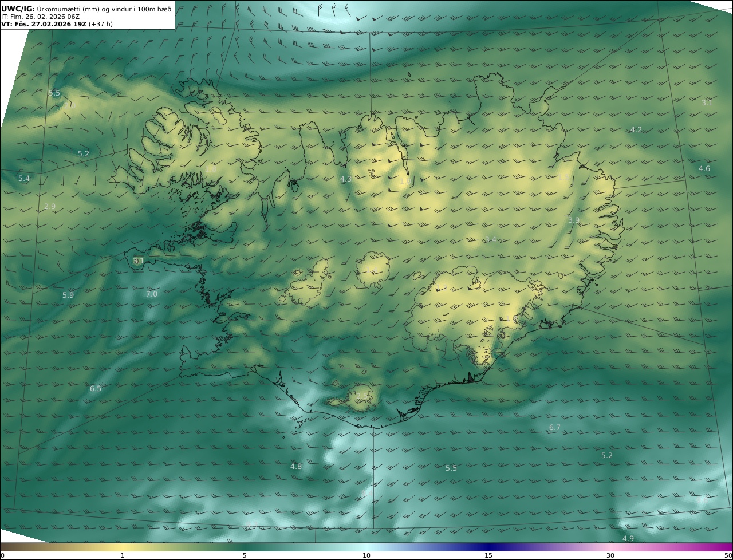733x560 pixels.
Task: Click the 4.2 value on the map
Action: pyautogui.click(x=636, y=130)
